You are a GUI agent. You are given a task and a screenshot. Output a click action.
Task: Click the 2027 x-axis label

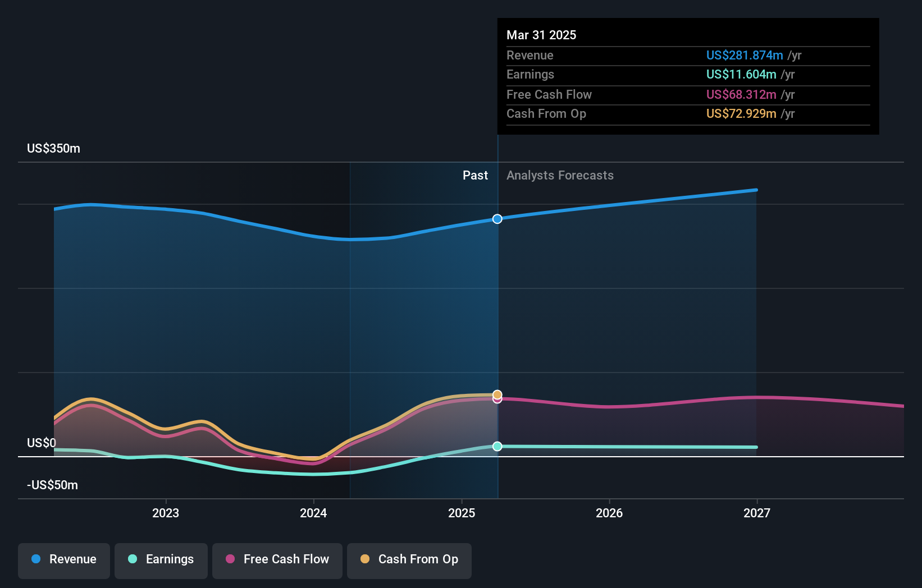click(757, 513)
